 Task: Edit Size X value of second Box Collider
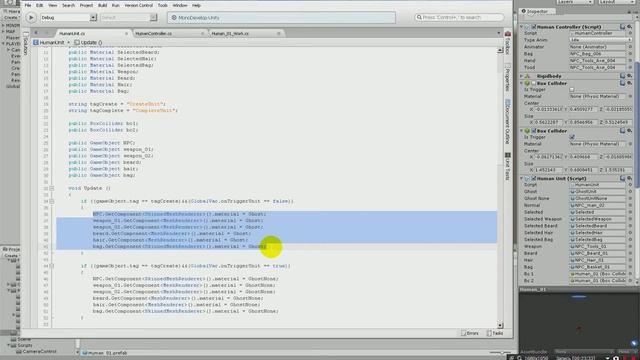point(549,169)
